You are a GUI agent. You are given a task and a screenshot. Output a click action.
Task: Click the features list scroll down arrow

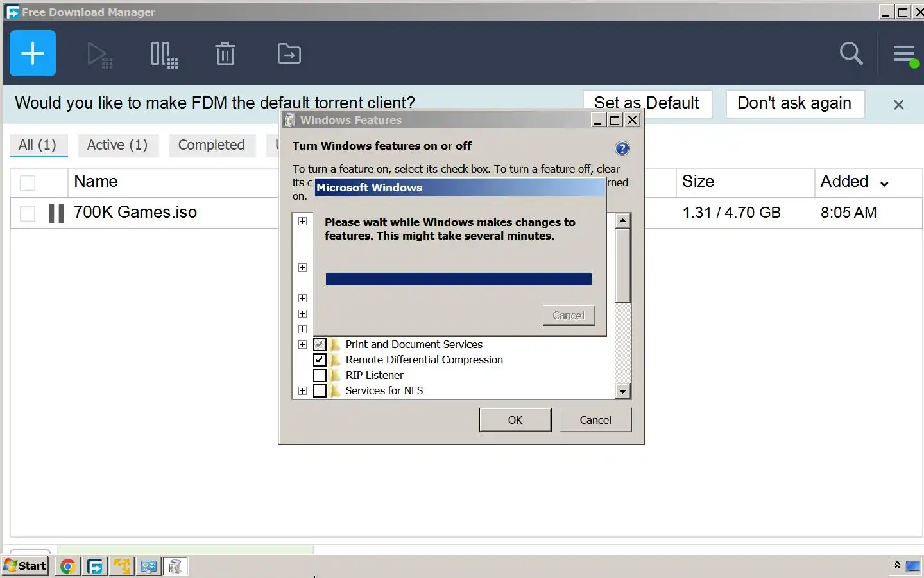point(622,391)
